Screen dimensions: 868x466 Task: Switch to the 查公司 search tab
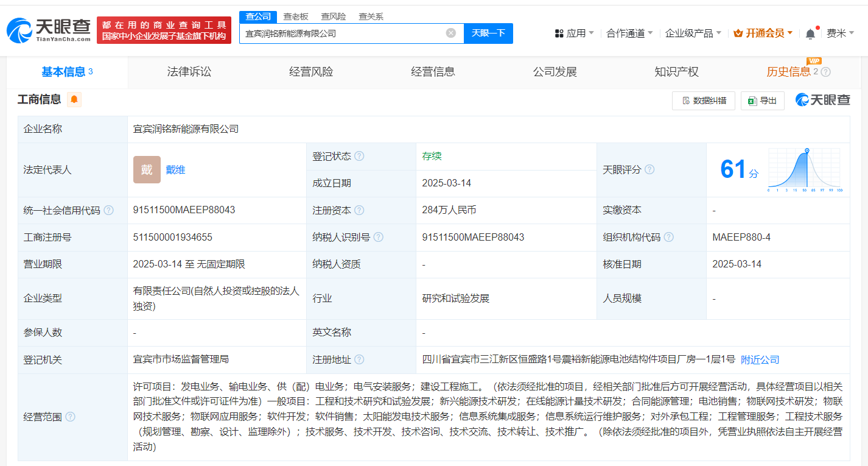pyautogui.click(x=258, y=16)
